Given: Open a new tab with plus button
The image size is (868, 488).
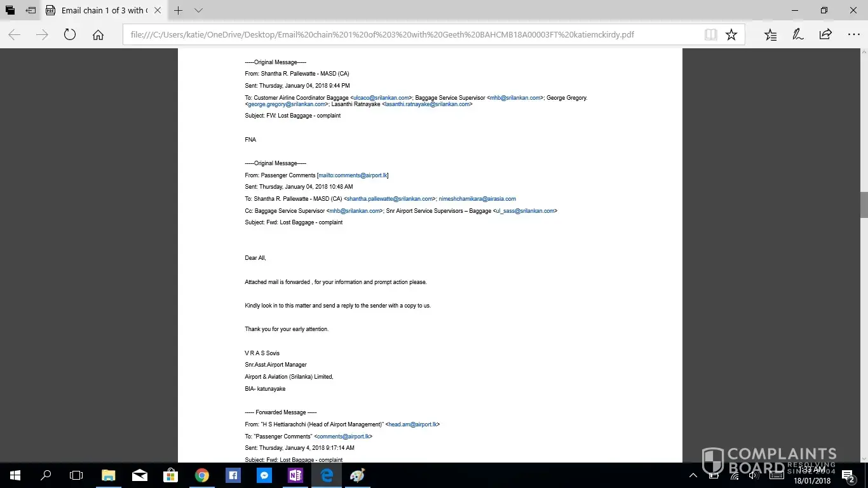Looking at the screenshot, I should 179,10.
